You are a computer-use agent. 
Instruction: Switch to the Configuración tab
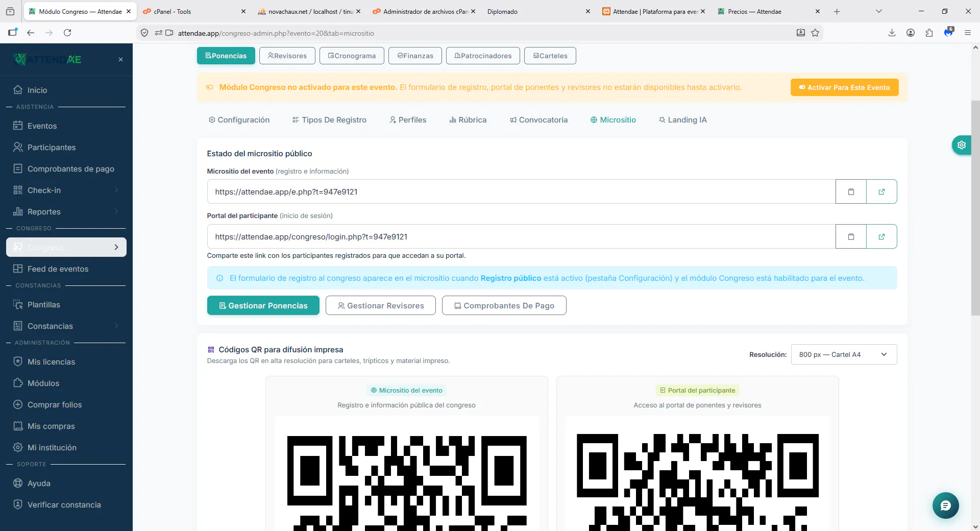239,120
